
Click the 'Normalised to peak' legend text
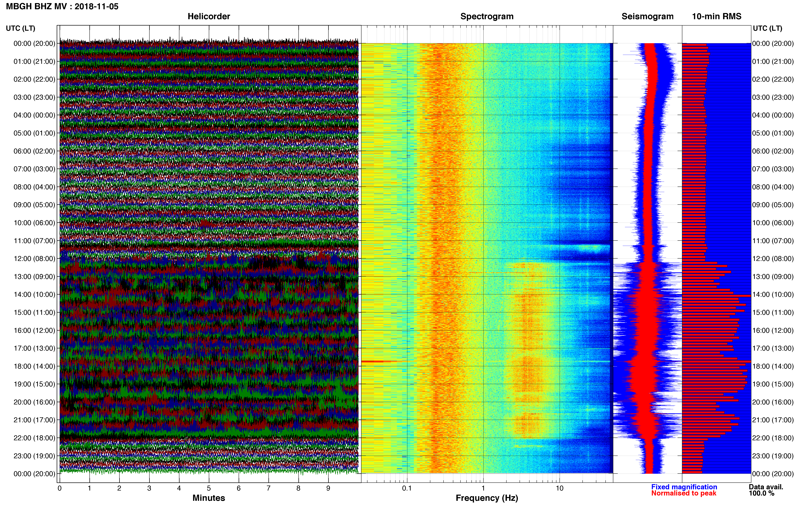684,493
